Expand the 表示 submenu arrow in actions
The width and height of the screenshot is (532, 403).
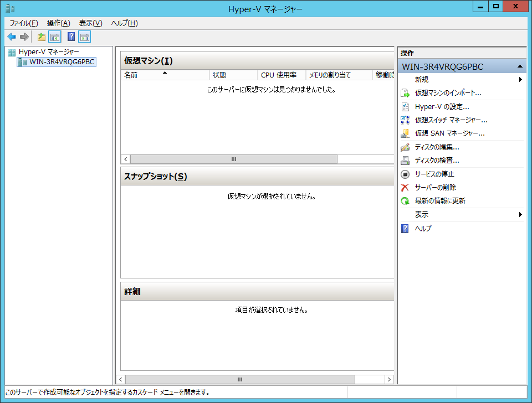(520, 215)
